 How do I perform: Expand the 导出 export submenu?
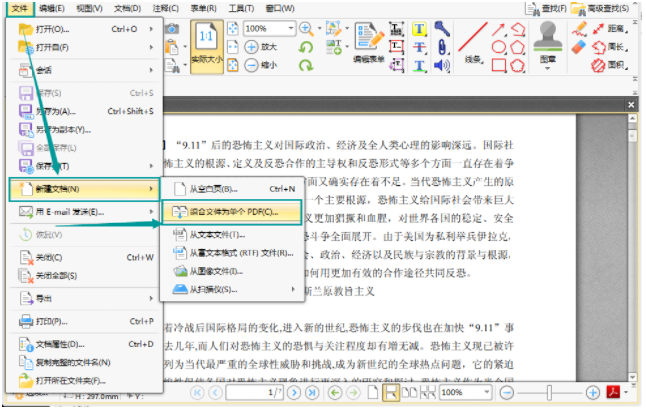click(151, 298)
